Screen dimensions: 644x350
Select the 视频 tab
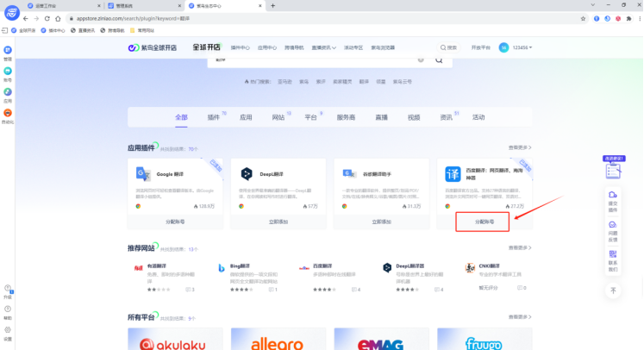point(414,117)
